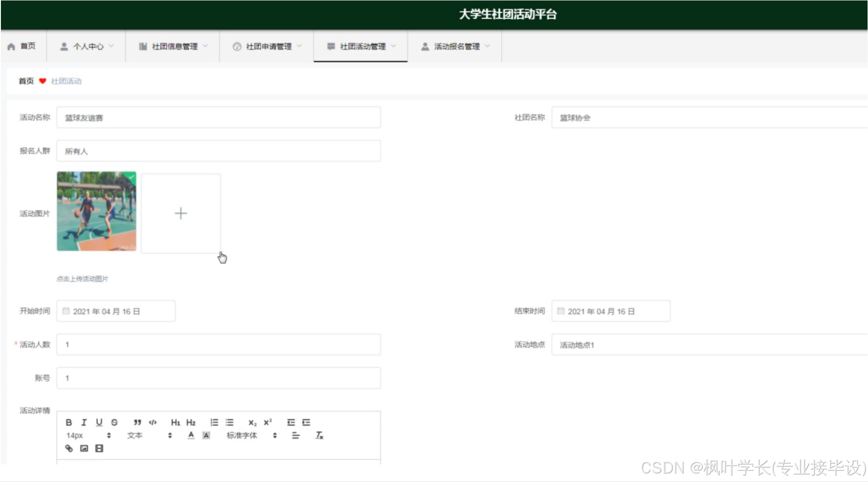Apply Heading 2 style

[191, 422]
